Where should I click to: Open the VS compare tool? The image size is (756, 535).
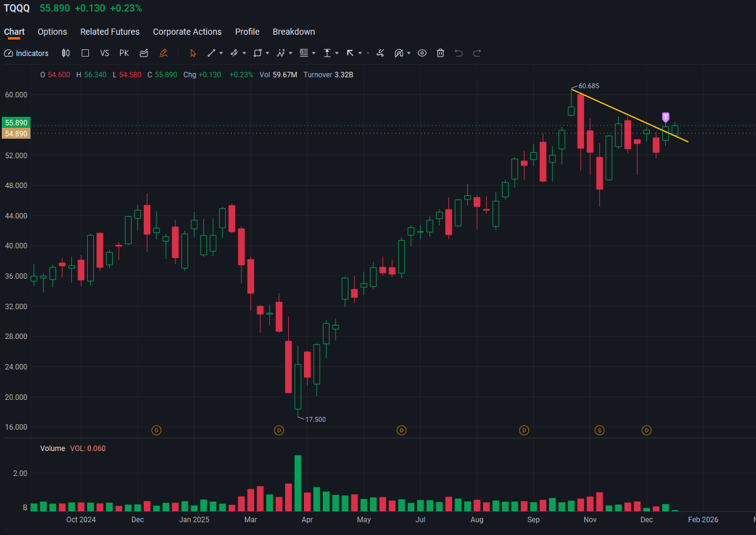(105, 54)
